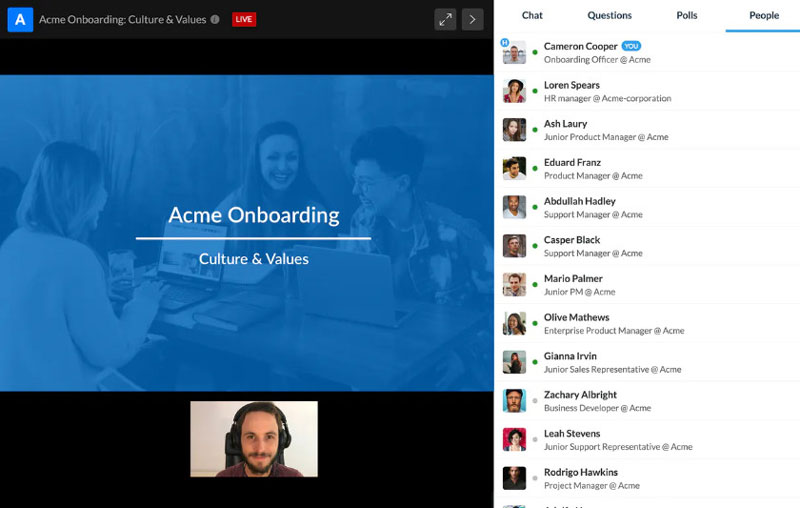The image size is (800, 508).
Task: Select Olive Mathews in the people list
Action: click(576, 318)
